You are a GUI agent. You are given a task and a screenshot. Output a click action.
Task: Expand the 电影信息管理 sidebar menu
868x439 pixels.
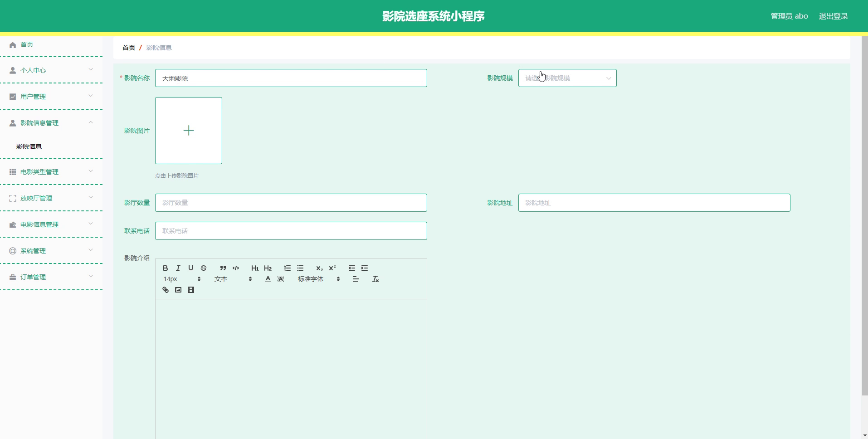[51, 224]
